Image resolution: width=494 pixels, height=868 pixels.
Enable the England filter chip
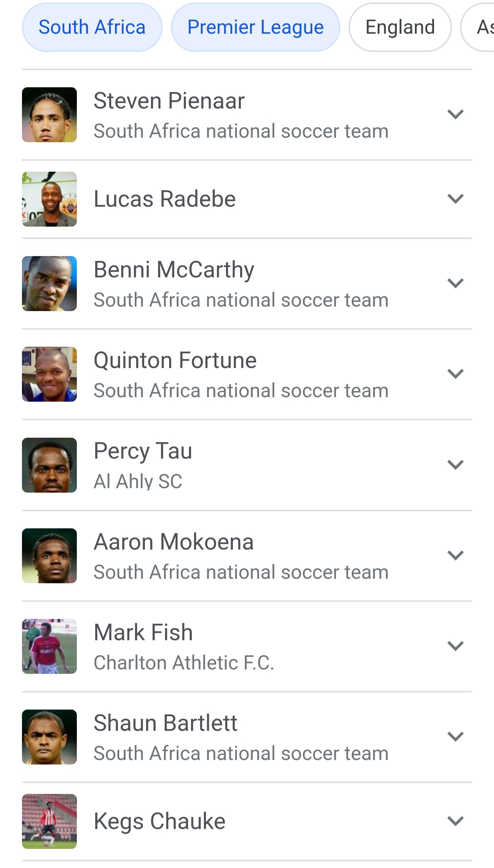pyautogui.click(x=400, y=27)
